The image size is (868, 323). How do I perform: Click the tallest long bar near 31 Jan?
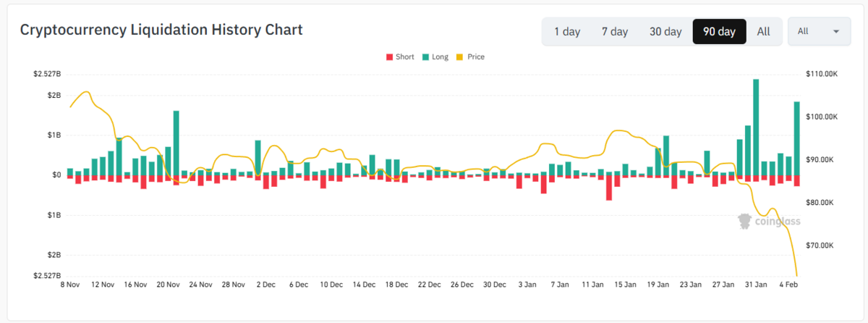(x=756, y=127)
